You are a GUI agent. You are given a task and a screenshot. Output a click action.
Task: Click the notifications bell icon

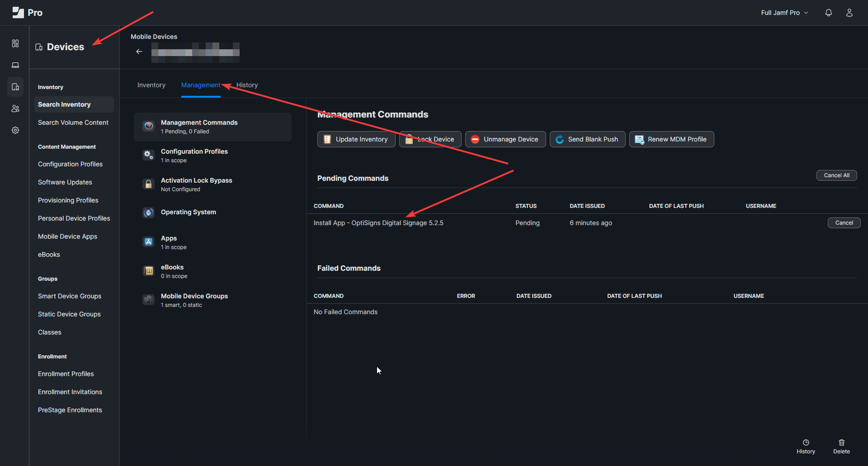(828, 13)
